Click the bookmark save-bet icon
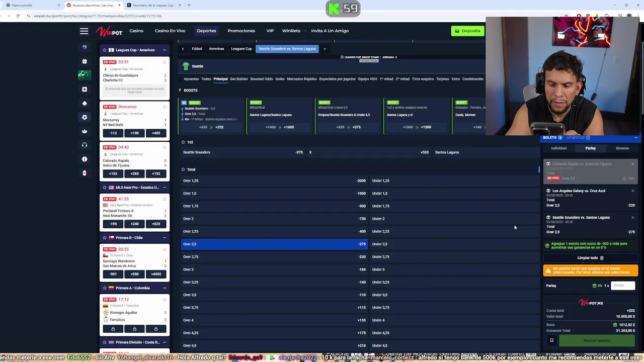The image size is (644, 362). coord(551,340)
